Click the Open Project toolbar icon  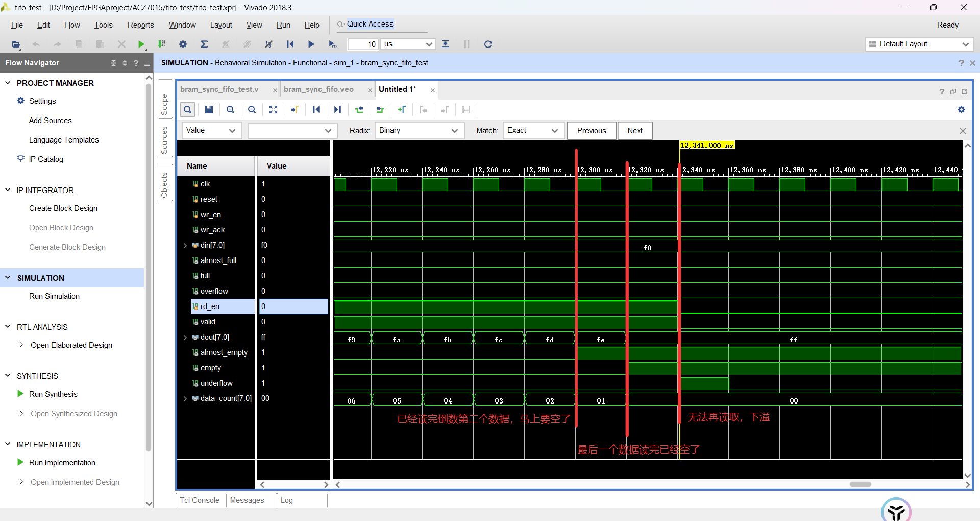point(16,44)
